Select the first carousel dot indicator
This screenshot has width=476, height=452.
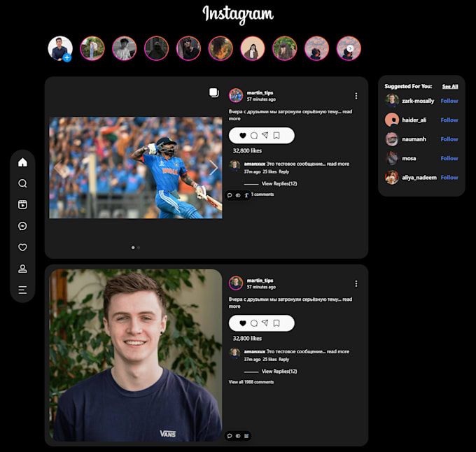(133, 248)
